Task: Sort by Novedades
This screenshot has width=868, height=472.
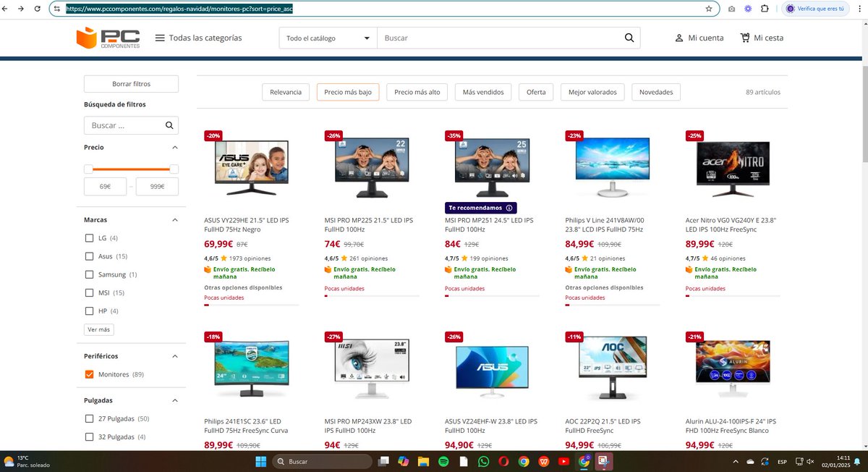Action: click(x=656, y=92)
